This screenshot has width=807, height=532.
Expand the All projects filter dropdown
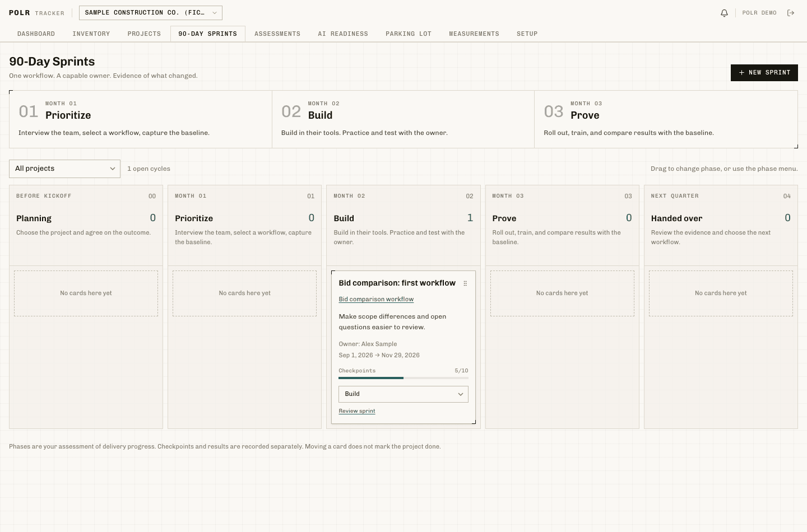coord(65,169)
